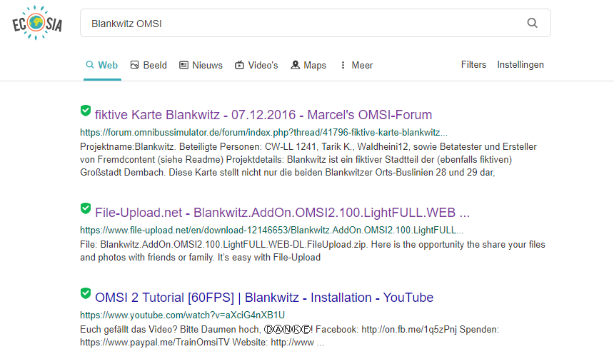The height and width of the screenshot is (364, 614).
Task: Open OMSI 2 Tutorial YouTube result
Action: tap(263, 298)
